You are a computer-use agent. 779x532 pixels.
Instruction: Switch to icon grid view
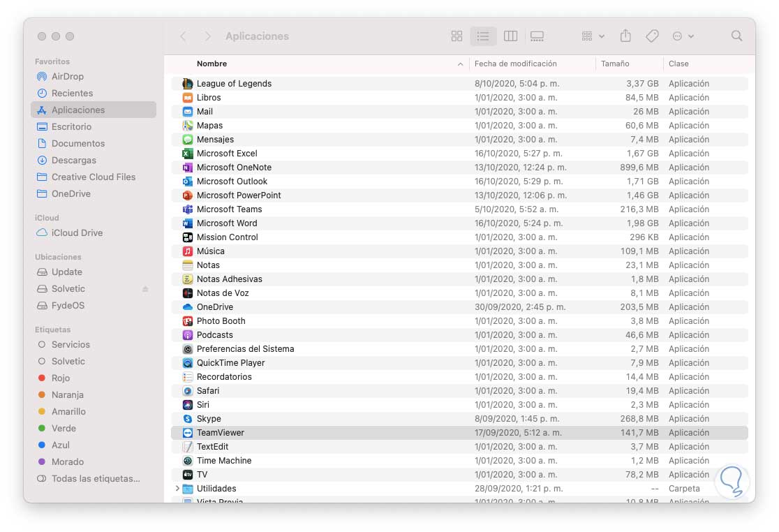click(x=457, y=36)
